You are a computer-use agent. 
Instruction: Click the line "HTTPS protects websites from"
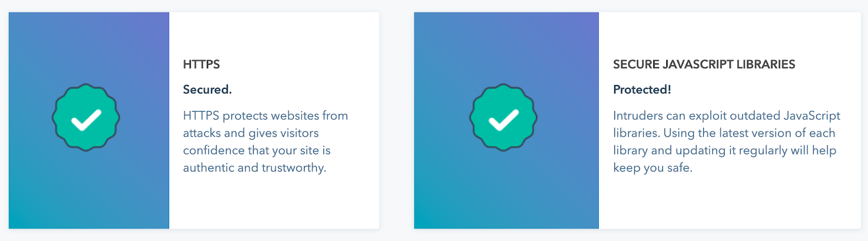(x=265, y=116)
